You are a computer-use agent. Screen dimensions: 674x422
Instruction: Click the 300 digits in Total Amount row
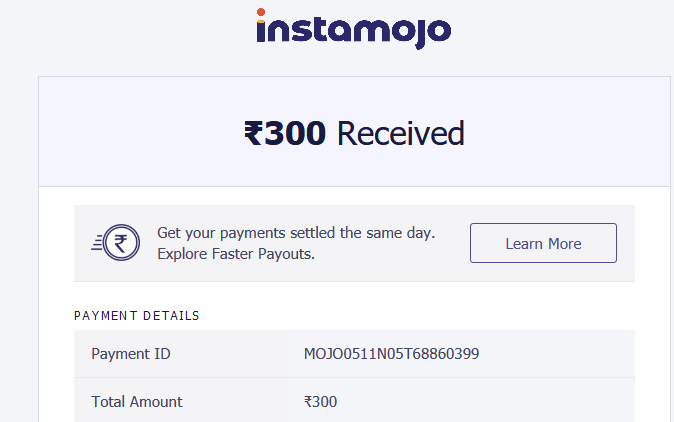[x=325, y=402]
